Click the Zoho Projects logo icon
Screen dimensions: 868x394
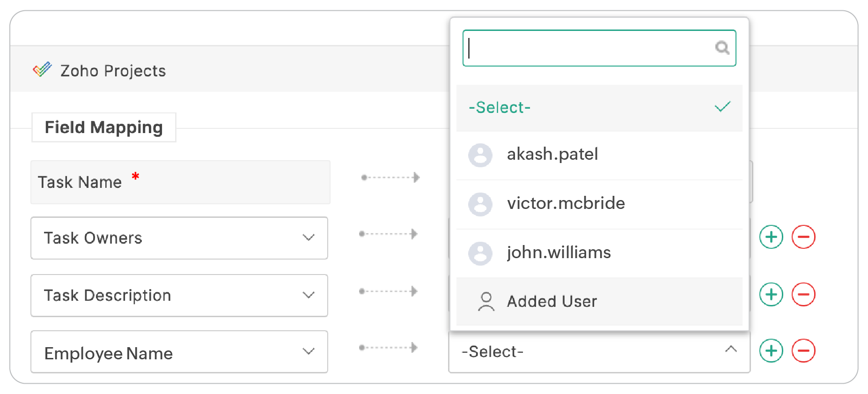point(42,70)
